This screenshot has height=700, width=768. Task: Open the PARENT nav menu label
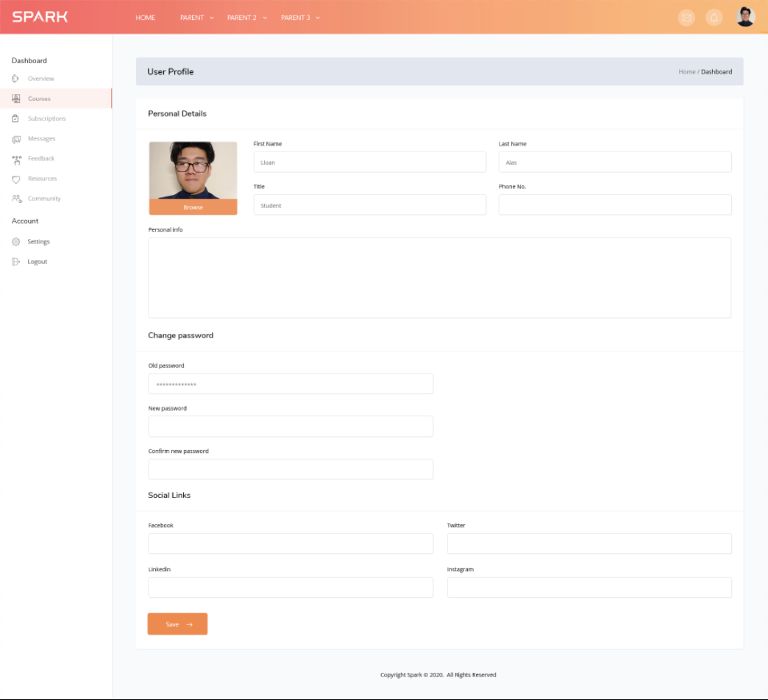point(191,18)
